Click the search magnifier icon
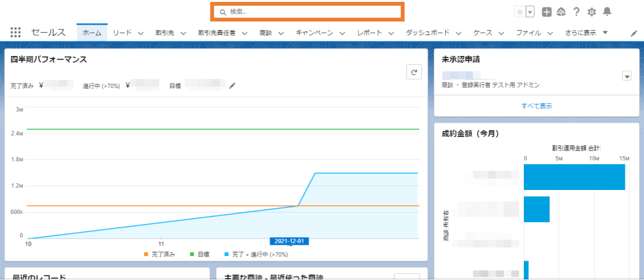This screenshot has height=280, width=644. pos(223,13)
